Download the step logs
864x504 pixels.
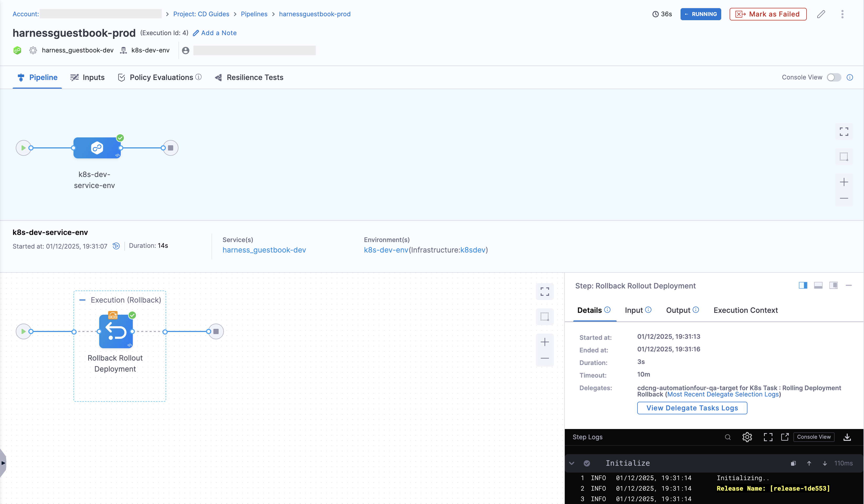coord(847,437)
